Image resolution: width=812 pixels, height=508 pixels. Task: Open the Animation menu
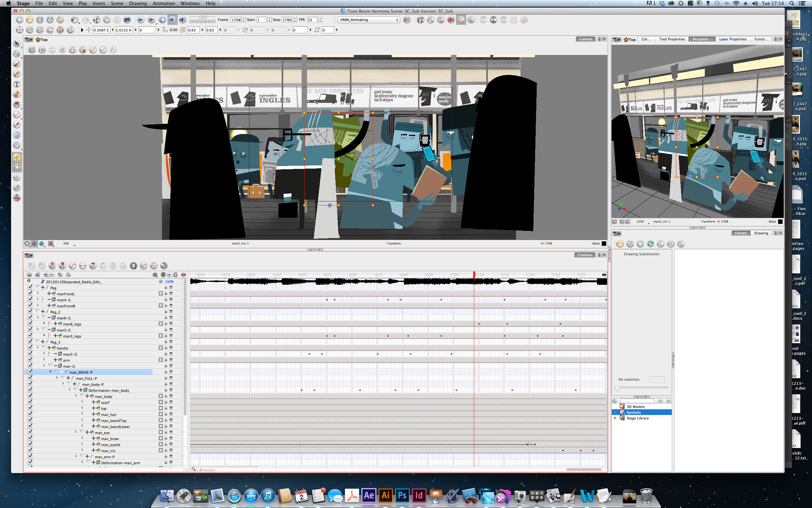163,3
